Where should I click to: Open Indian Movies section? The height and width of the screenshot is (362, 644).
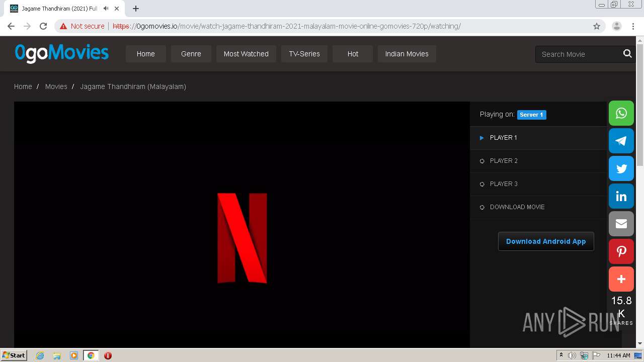click(x=407, y=54)
